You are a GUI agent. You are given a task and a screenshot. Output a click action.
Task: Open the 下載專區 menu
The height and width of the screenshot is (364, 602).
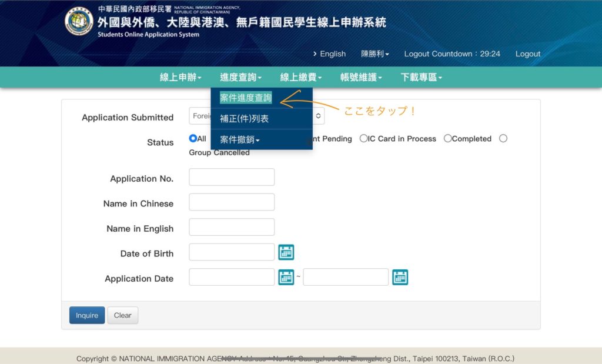421,77
